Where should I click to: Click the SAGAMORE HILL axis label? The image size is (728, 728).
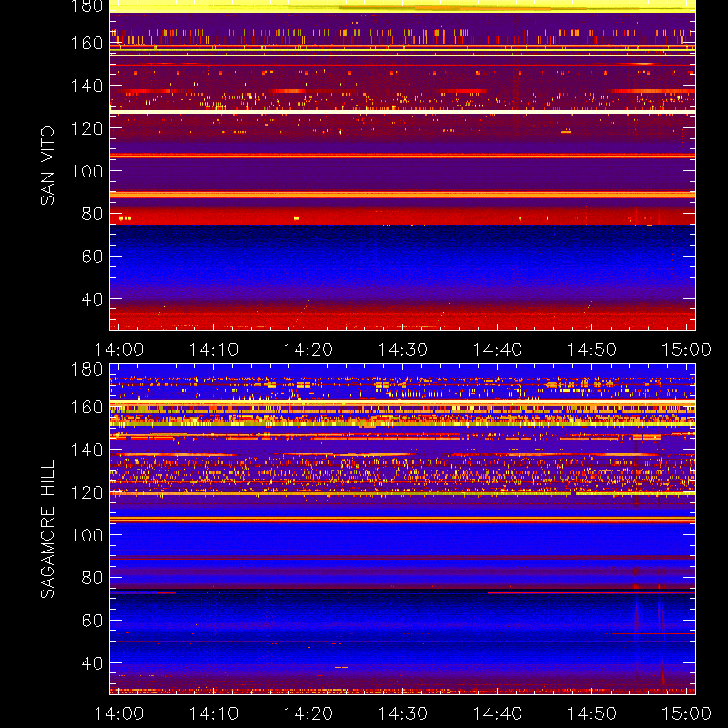[x=47, y=530]
